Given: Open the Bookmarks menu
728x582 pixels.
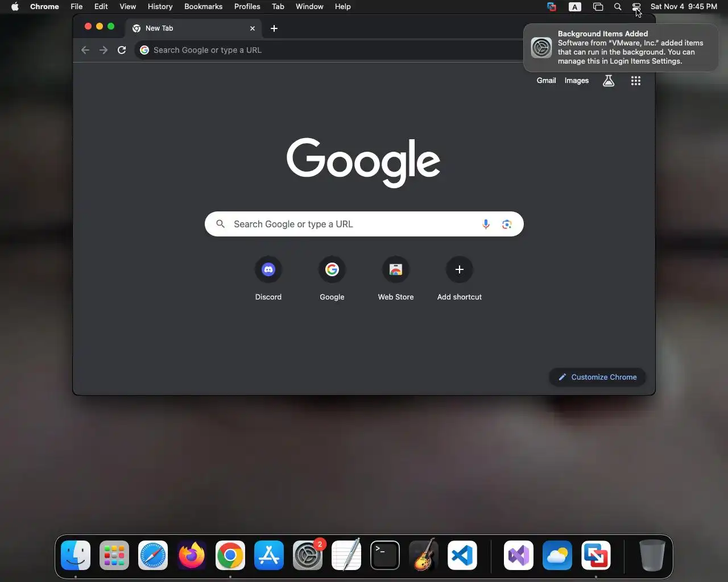Looking at the screenshot, I should click(203, 7).
